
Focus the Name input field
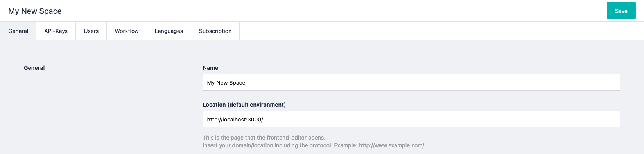point(411,82)
